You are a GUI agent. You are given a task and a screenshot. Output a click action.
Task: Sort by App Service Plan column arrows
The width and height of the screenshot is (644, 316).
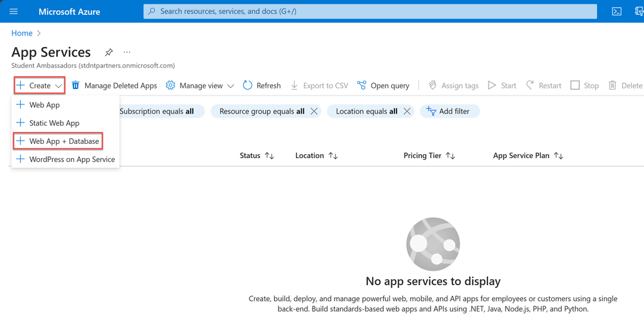coord(558,155)
